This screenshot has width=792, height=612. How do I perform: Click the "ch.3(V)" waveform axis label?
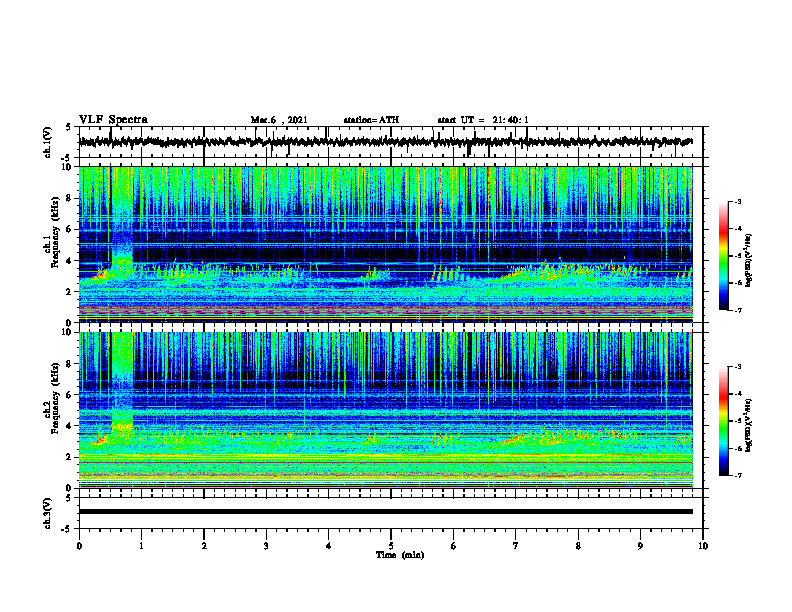point(47,514)
